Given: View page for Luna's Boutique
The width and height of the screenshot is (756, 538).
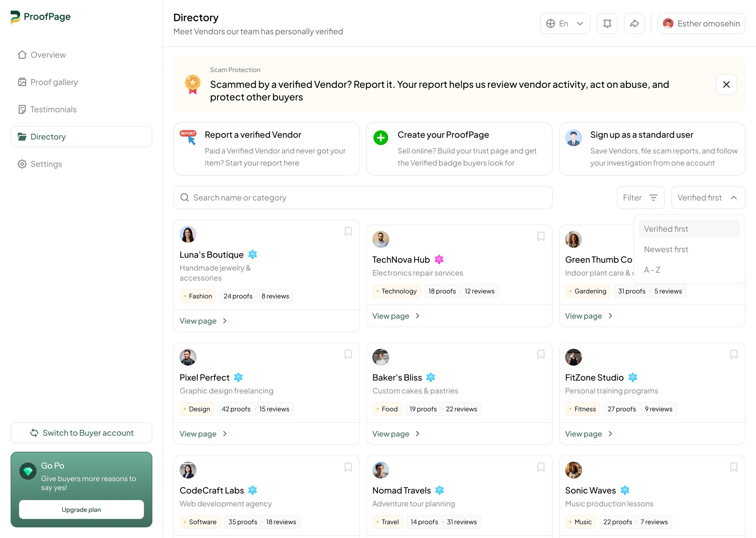Looking at the screenshot, I should point(204,321).
